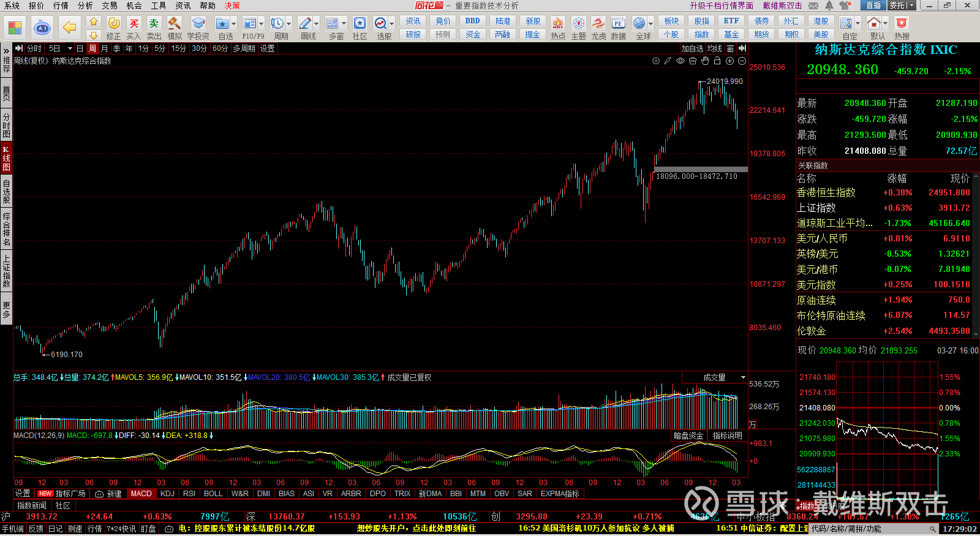Image resolution: width=980 pixels, height=536 pixels.
Task: Expand the 5日 period dropdown arrow
Action: (70, 48)
